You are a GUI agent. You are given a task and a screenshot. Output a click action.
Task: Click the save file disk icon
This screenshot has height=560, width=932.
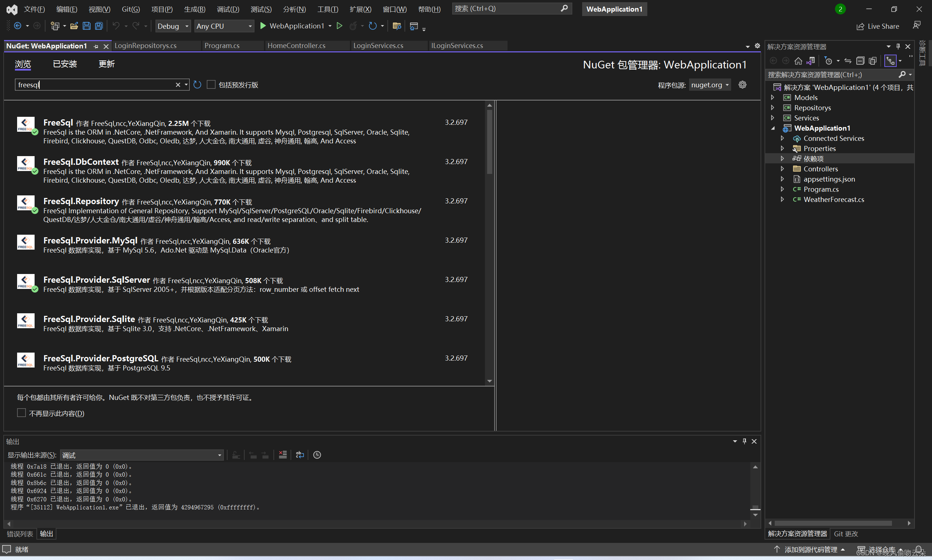pos(86,26)
